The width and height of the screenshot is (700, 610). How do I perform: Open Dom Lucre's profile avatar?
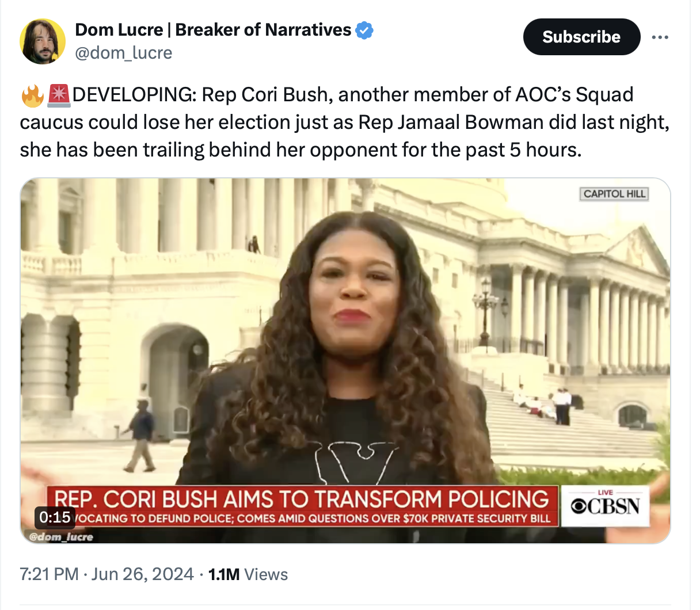tap(43, 41)
